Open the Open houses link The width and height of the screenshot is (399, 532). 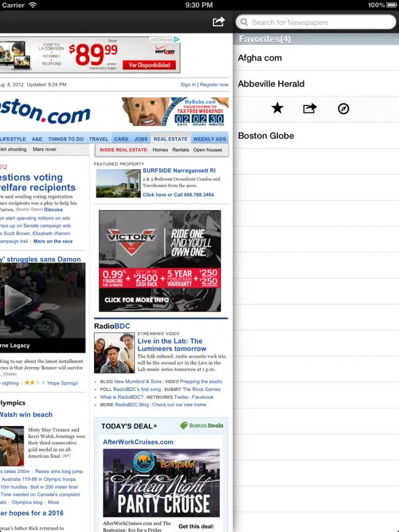pyautogui.click(x=207, y=149)
